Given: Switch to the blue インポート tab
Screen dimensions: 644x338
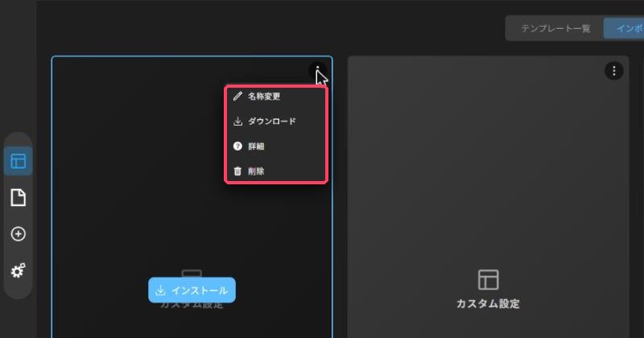Looking at the screenshot, I should tap(624, 28).
